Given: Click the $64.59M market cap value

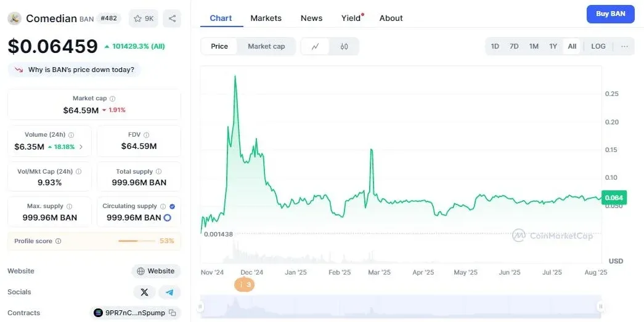Looking at the screenshot, I should coord(81,110).
